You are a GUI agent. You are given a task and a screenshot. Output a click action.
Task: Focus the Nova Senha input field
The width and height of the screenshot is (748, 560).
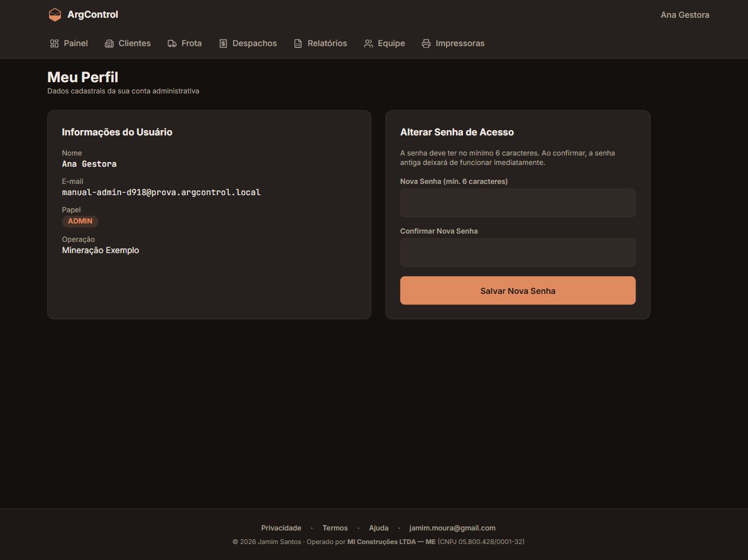coord(518,203)
